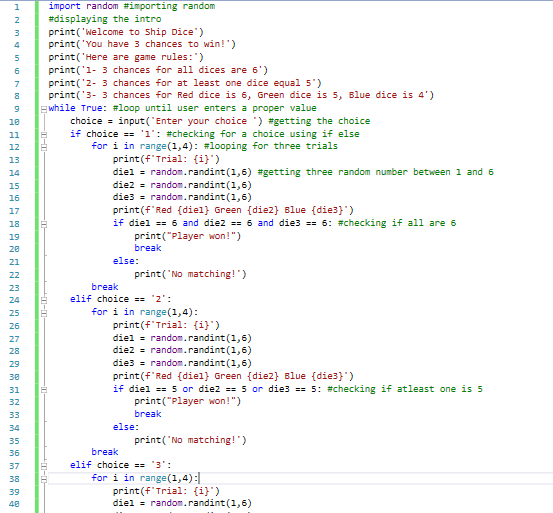
Task: Click line number 20 in the margin
Action: coord(14,249)
